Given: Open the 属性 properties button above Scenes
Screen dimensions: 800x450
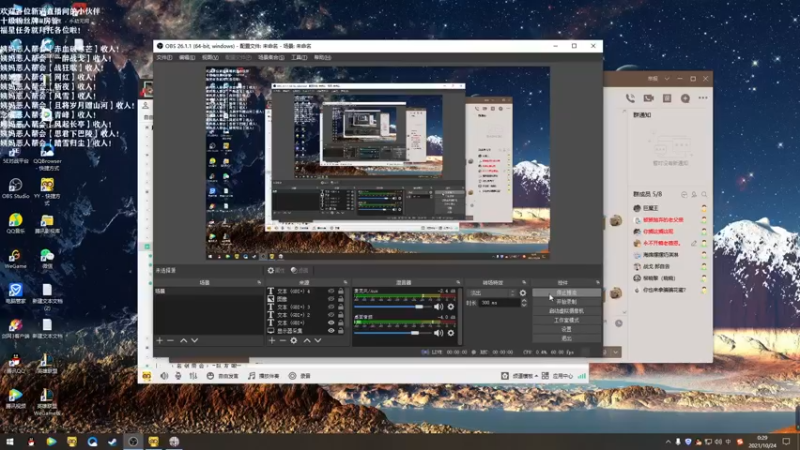Looking at the screenshot, I should (x=277, y=270).
